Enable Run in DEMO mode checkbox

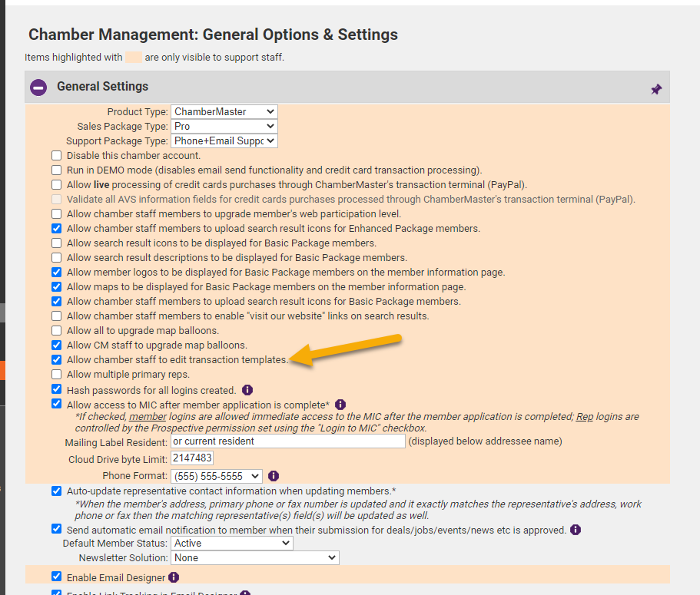(x=56, y=170)
